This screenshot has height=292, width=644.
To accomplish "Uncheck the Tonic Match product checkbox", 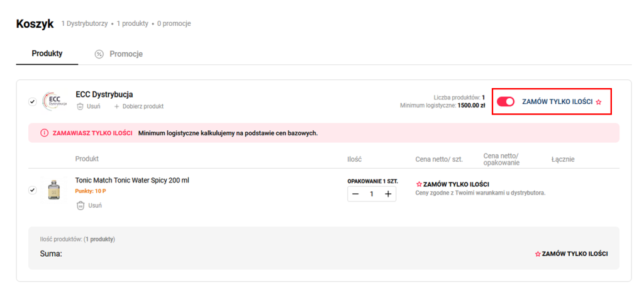I will 33,190.
